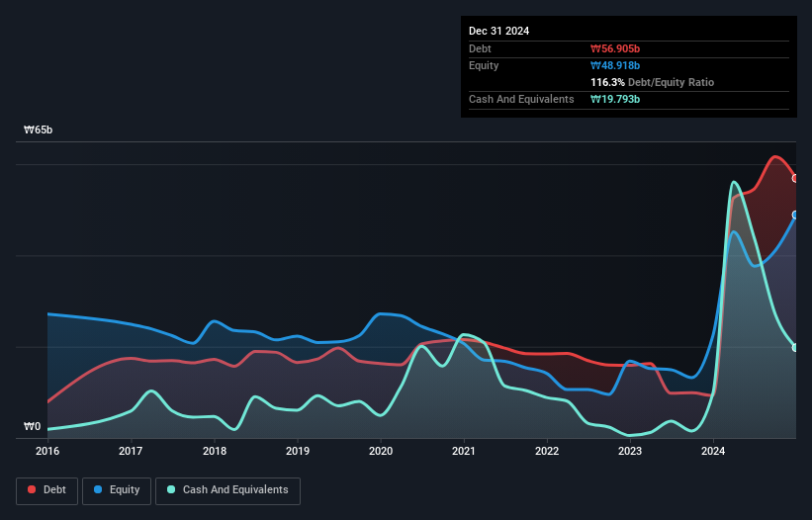Toggle the Cash And Equivalents legend button
812x520 pixels.
[227, 490]
